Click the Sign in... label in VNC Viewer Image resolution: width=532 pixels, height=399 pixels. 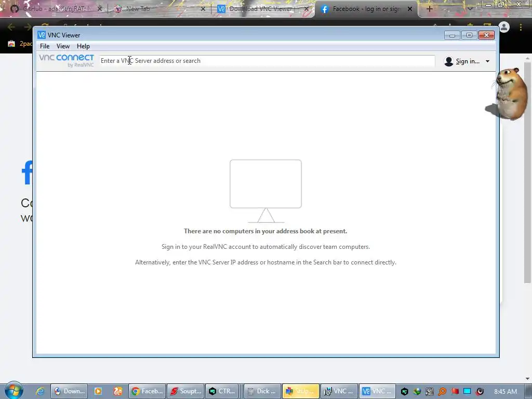pos(468,61)
